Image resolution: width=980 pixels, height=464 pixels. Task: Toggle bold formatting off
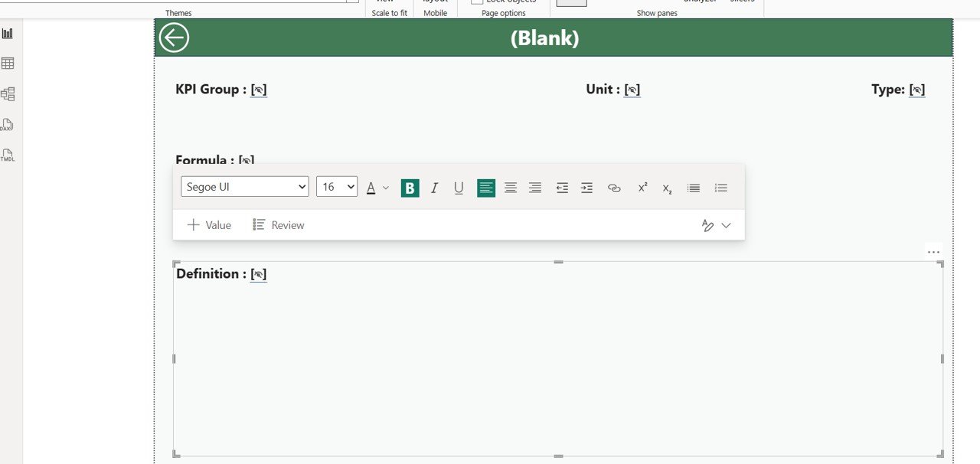[x=410, y=188]
